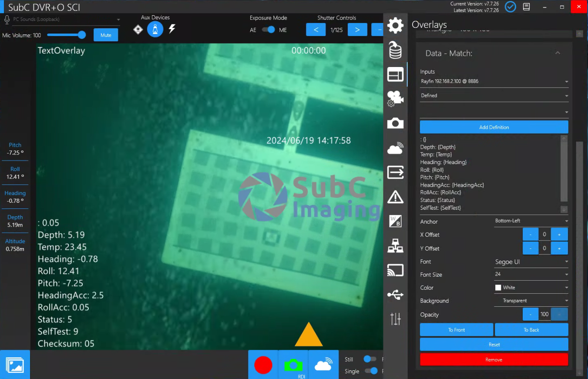Collapse the Data - Match section

coord(558,53)
